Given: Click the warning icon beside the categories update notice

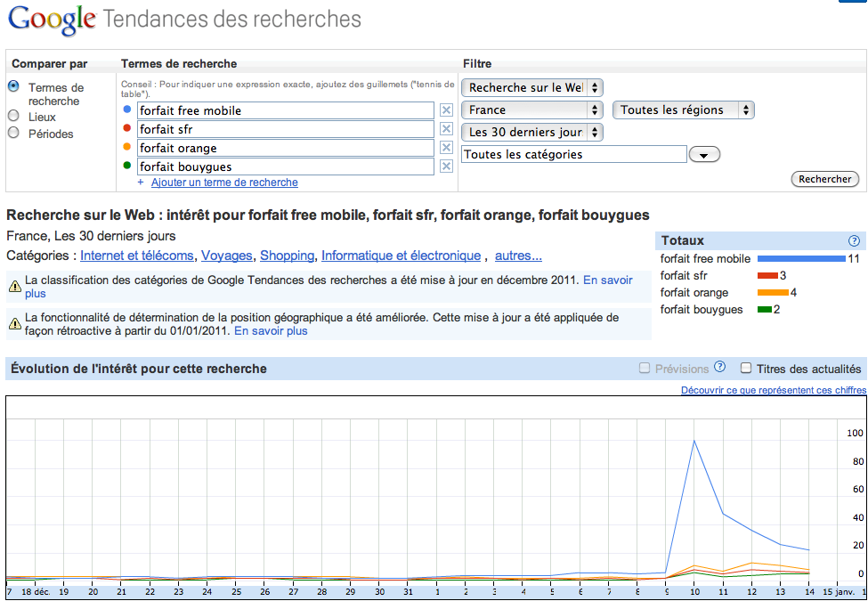Looking at the screenshot, I should (x=15, y=286).
